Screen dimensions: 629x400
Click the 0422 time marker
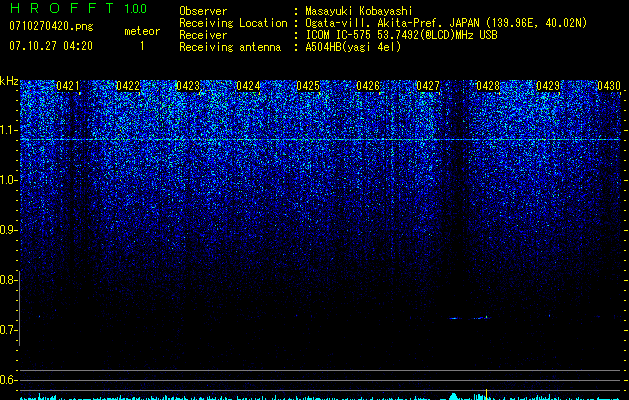click(128, 86)
